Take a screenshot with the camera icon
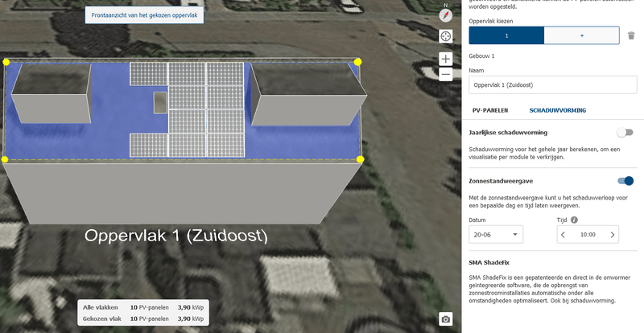The height and width of the screenshot is (333, 644). [x=446, y=319]
